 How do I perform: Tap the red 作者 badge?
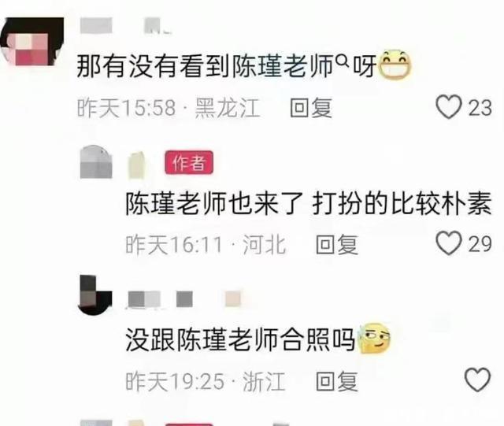(x=189, y=162)
